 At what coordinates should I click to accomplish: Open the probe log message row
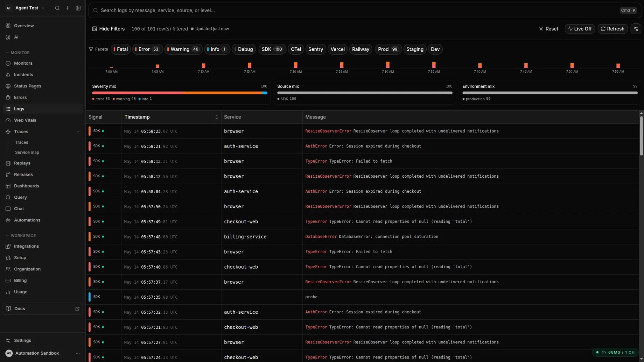363,297
